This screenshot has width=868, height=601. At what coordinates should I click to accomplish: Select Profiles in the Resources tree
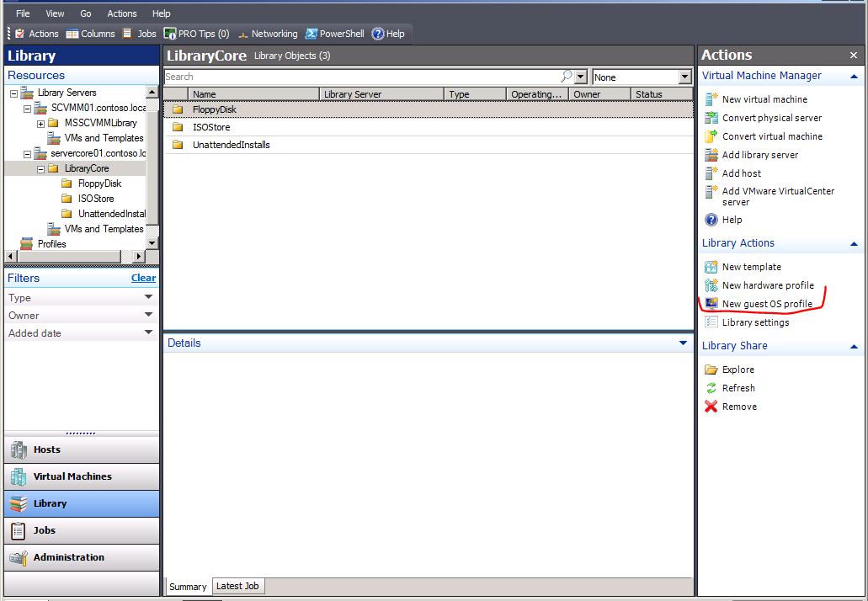(x=51, y=244)
